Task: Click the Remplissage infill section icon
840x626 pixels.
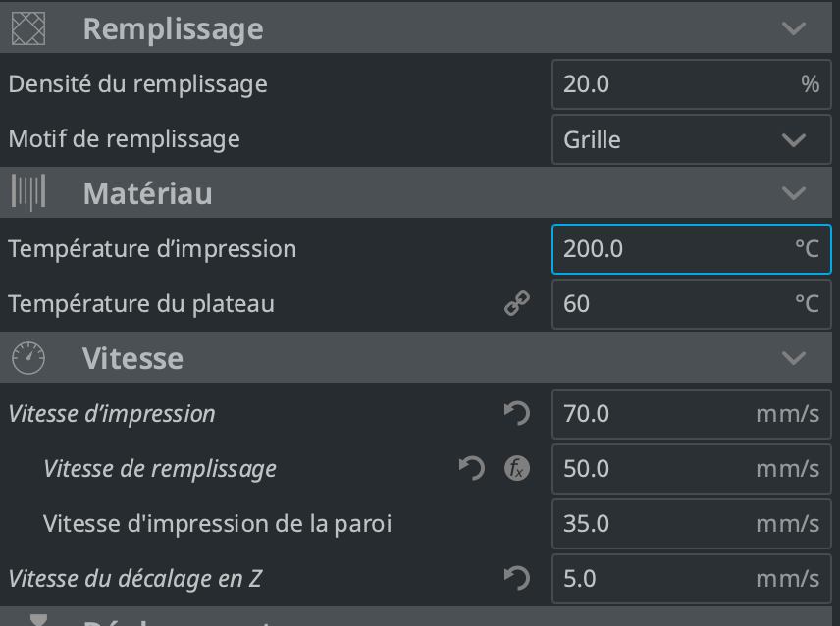Action: (x=27, y=28)
